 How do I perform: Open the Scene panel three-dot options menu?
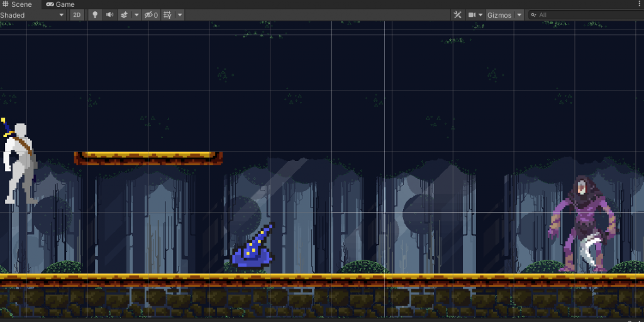pyautogui.click(x=640, y=4)
